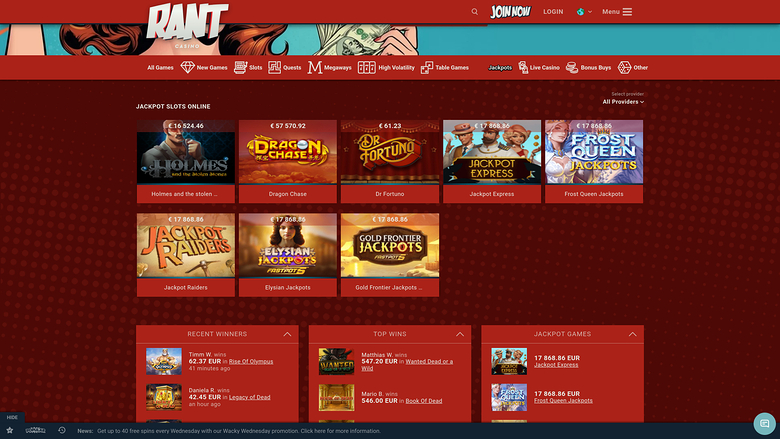Click Frost Queen icon in Jackpot Games panel
The image size is (780, 439).
pos(509,397)
